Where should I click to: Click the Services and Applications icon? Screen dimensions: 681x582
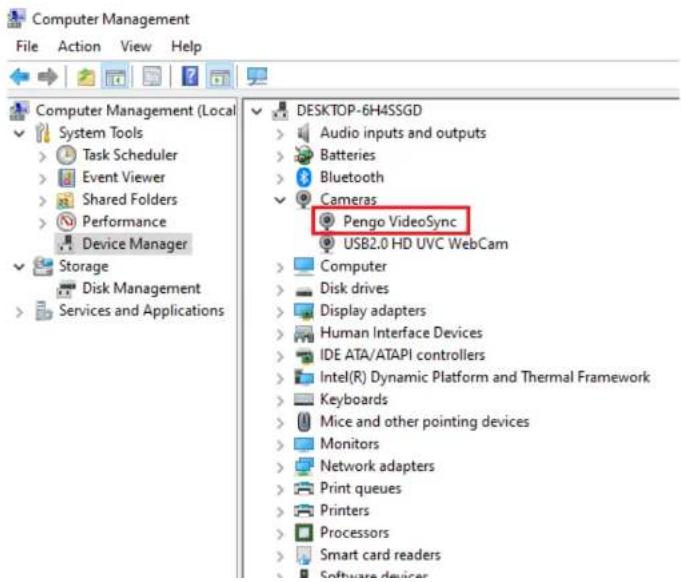coord(43,311)
